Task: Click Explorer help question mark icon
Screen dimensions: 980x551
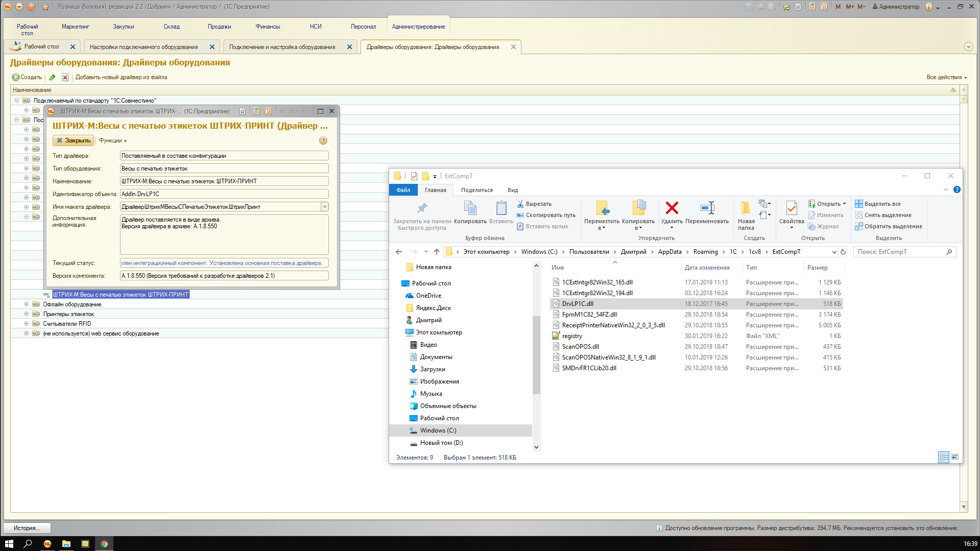Action: tap(957, 189)
